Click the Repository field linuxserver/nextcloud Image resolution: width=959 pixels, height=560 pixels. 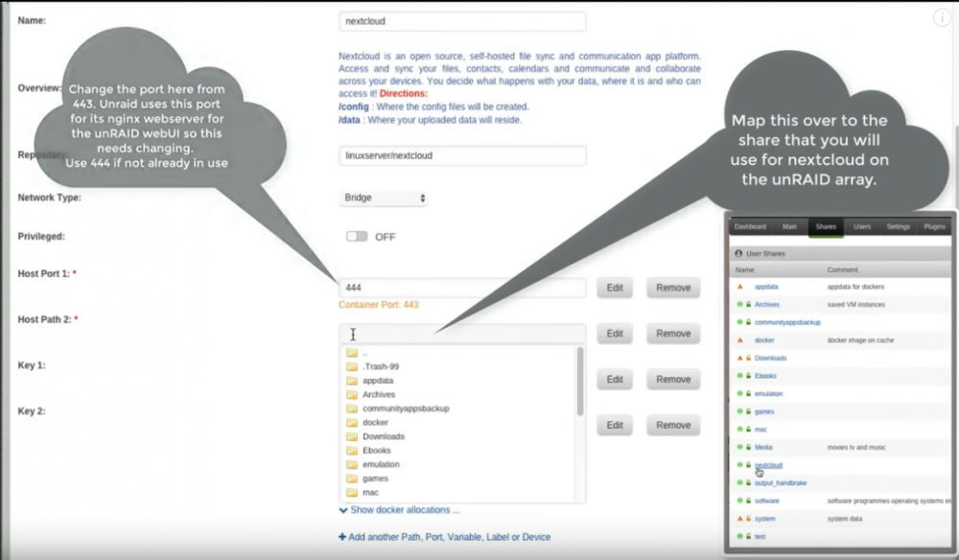coord(462,155)
